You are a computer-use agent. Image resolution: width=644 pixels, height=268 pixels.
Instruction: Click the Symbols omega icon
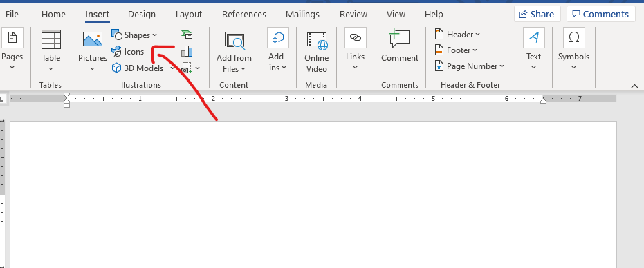(573, 38)
